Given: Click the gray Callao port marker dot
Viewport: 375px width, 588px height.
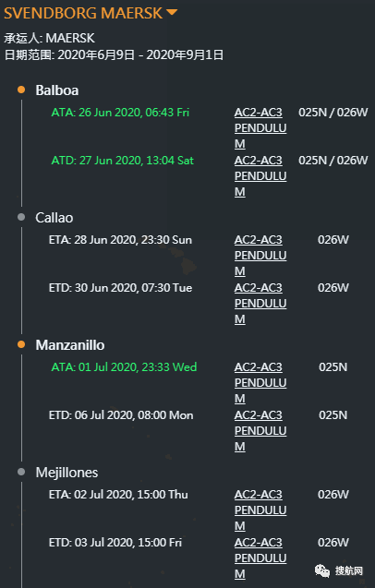Looking at the screenshot, I should (x=21, y=217).
